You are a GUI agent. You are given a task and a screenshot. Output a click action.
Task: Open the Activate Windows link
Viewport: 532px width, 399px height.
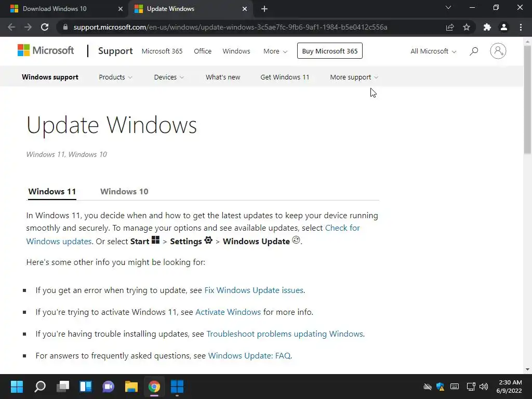[228, 312]
